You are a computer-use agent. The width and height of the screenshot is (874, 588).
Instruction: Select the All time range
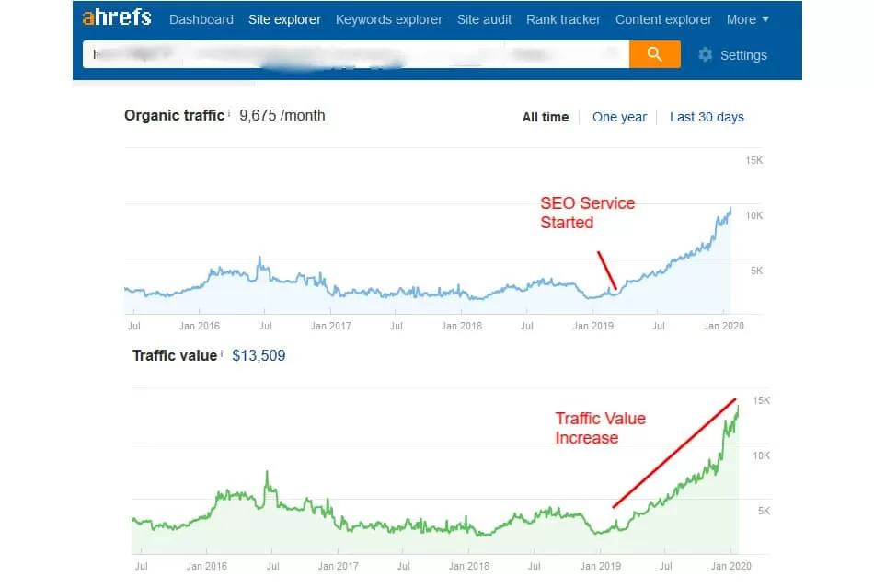(x=546, y=117)
